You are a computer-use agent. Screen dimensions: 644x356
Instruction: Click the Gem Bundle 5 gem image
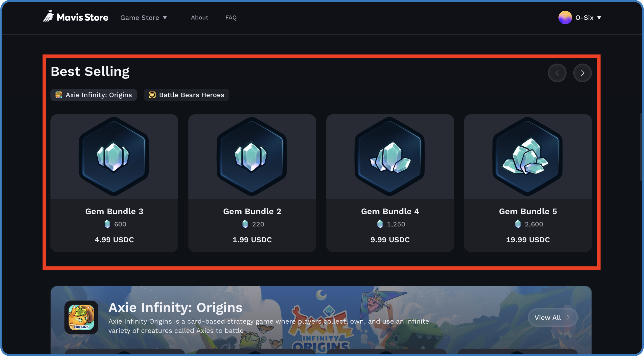(x=528, y=156)
